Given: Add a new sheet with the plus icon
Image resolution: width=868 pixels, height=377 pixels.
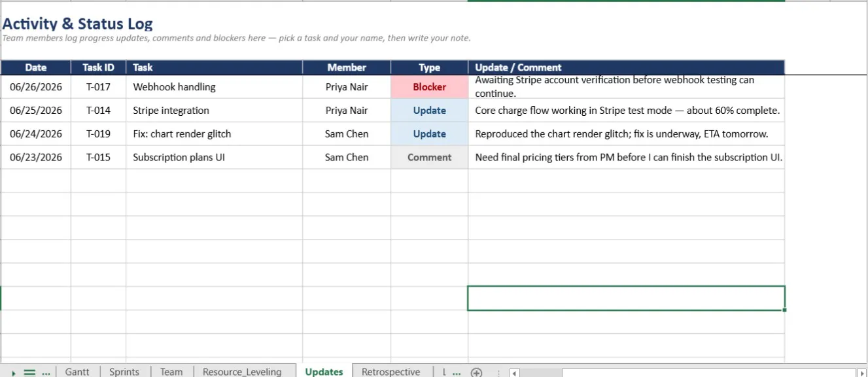Looking at the screenshot, I should 477,372.
